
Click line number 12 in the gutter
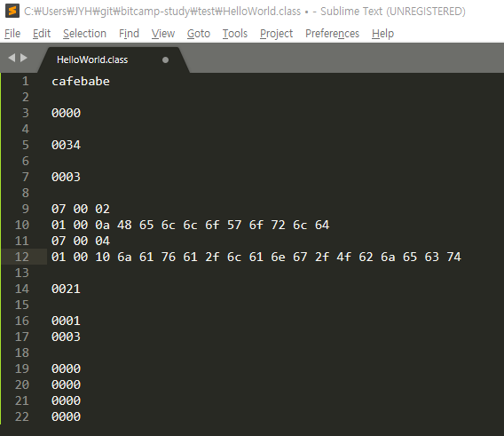point(22,257)
